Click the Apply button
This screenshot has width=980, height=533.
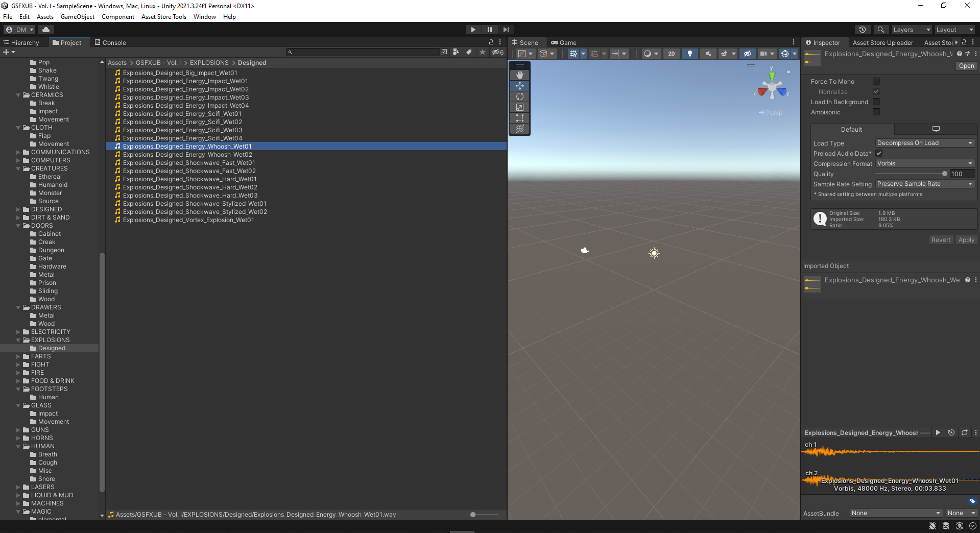pyautogui.click(x=966, y=240)
